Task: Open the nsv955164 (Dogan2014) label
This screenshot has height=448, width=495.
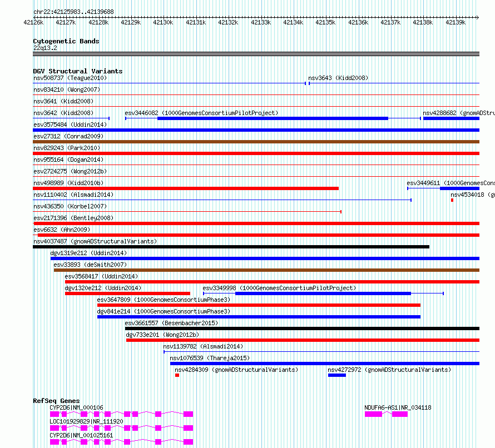Action: point(68,160)
